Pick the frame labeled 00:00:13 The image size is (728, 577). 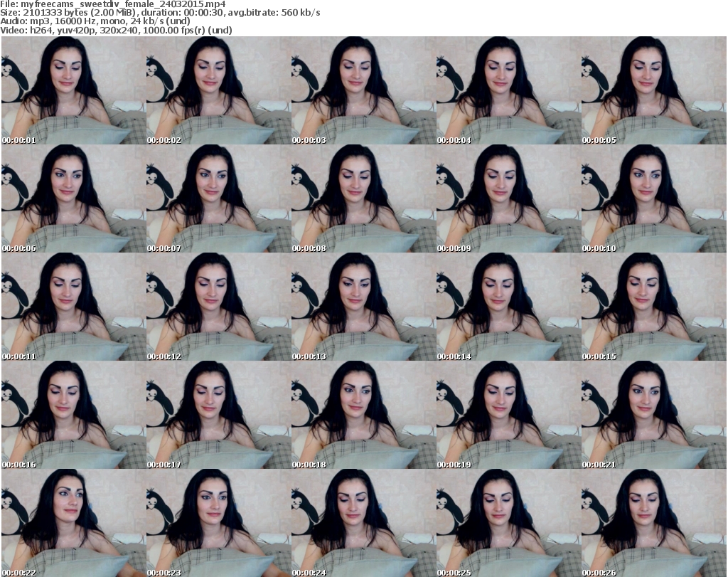363,307
